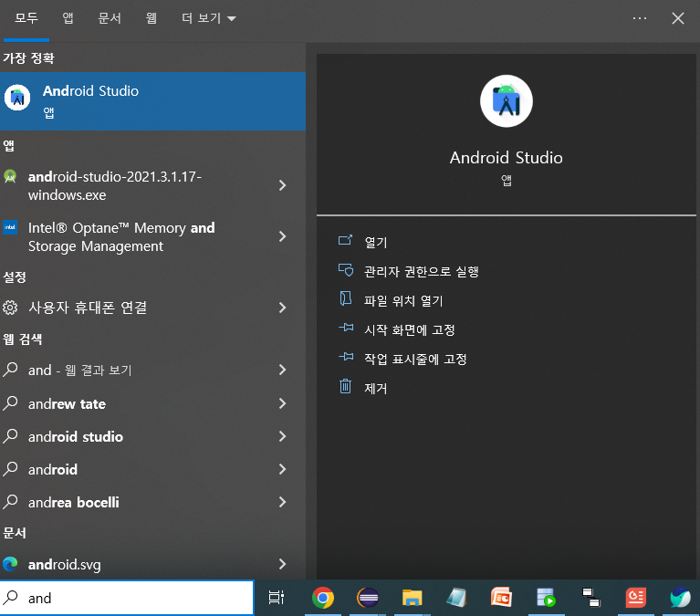Screen dimensions: 700x616
Task: Open the teal bird app on taskbar
Action: [680, 598]
